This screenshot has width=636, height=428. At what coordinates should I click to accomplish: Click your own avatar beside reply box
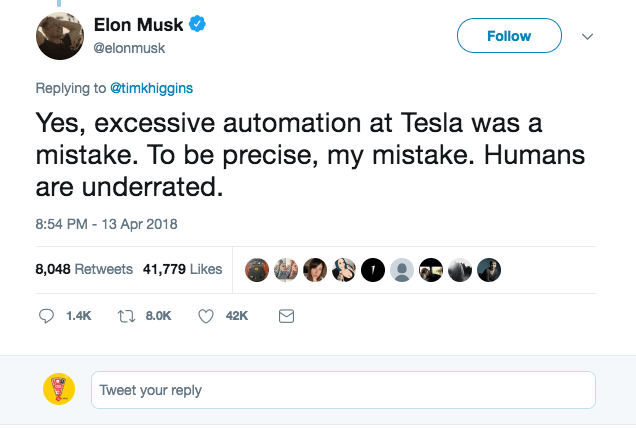pos(60,389)
